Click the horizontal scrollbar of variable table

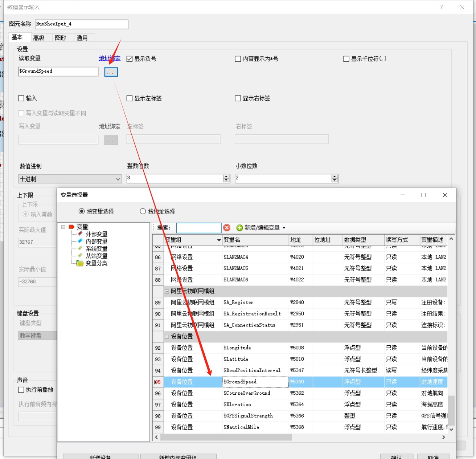tap(226, 437)
